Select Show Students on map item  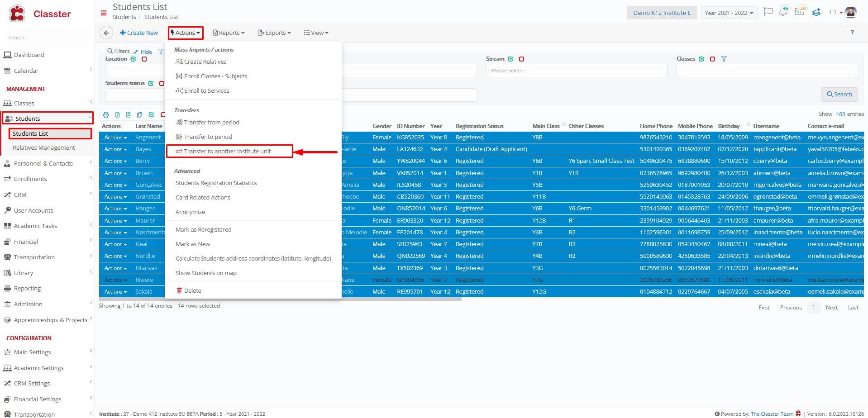206,273
